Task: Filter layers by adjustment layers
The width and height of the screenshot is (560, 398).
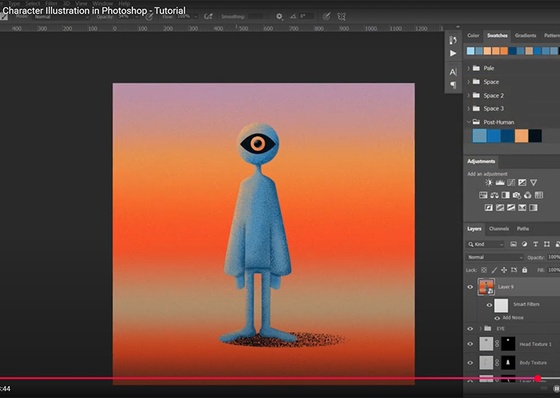Action: tap(524, 244)
